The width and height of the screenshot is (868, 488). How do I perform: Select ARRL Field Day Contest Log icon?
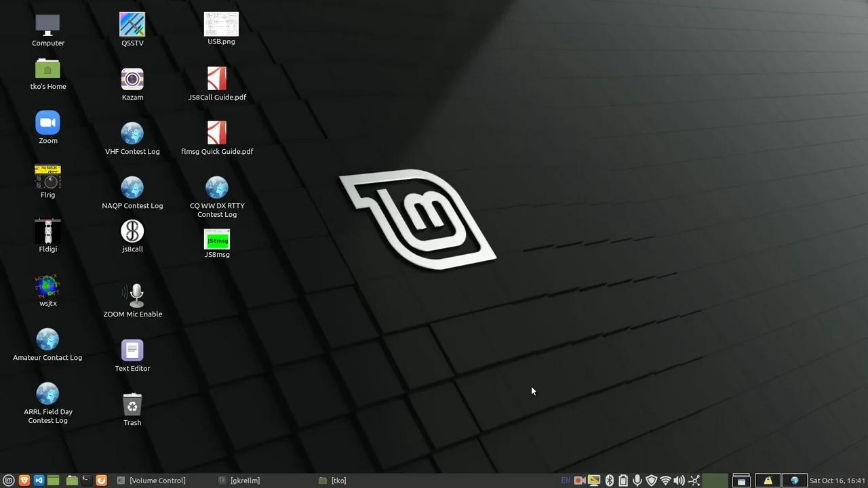tap(47, 394)
